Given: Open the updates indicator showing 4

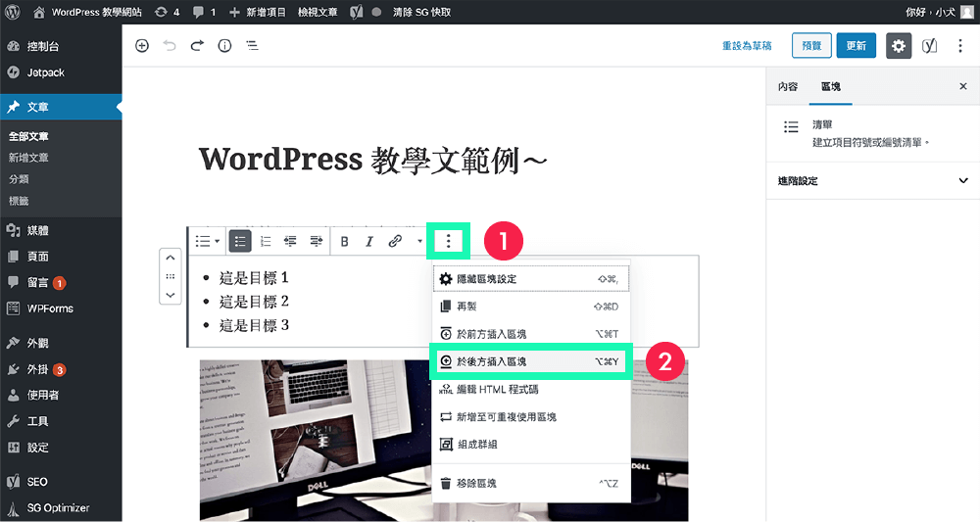Looking at the screenshot, I should point(167,12).
